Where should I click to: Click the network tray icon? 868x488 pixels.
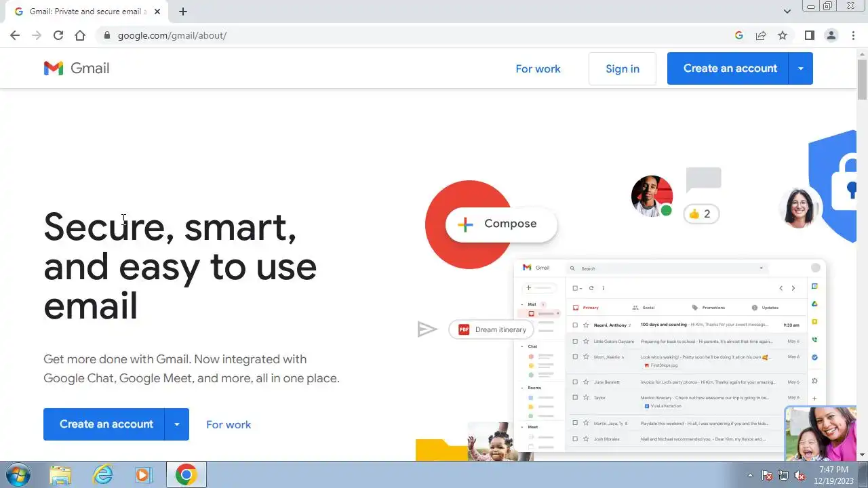[783, 475]
